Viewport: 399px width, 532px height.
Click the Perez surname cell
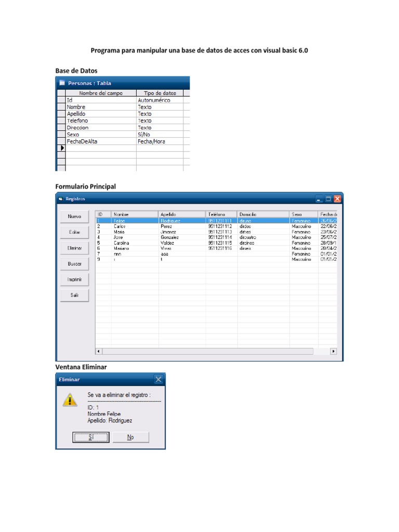182,227
